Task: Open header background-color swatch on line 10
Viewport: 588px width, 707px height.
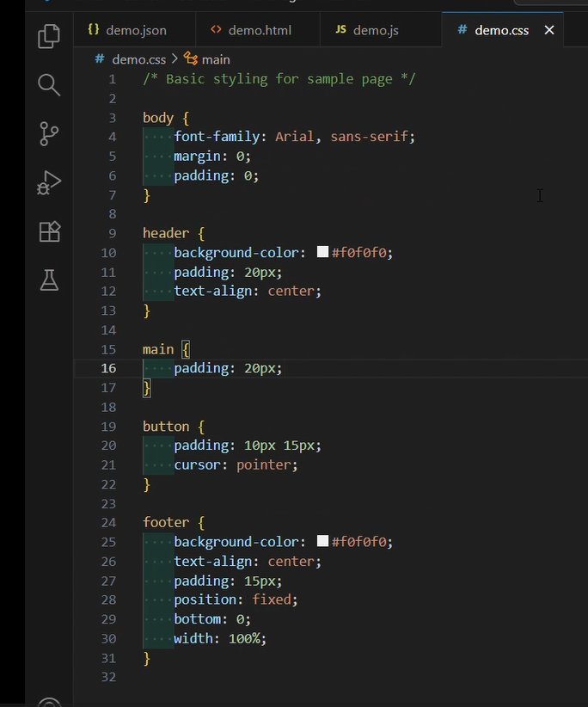Action: pyautogui.click(x=323, y=252)
